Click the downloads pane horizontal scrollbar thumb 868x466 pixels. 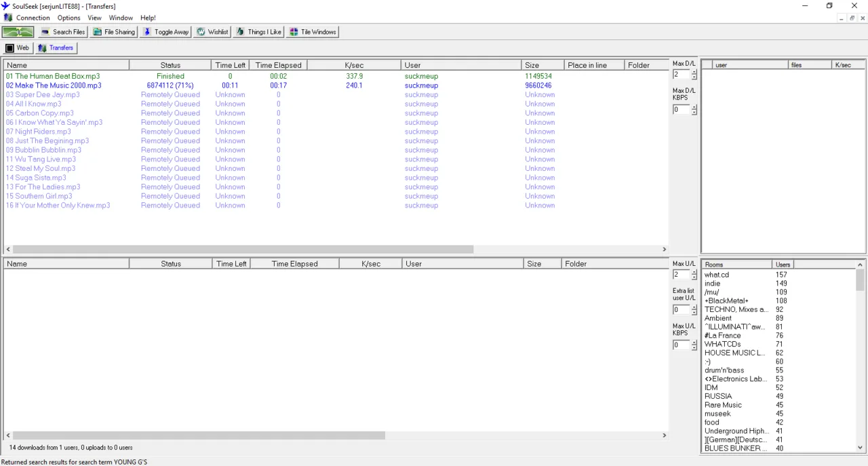click(x=243, y=250)
